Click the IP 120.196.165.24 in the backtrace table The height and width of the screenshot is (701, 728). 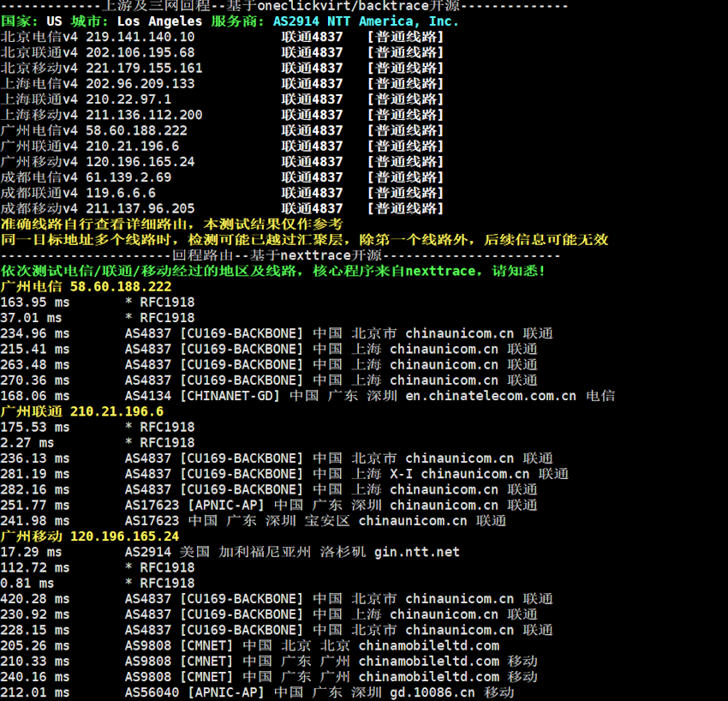pos(140,162)
